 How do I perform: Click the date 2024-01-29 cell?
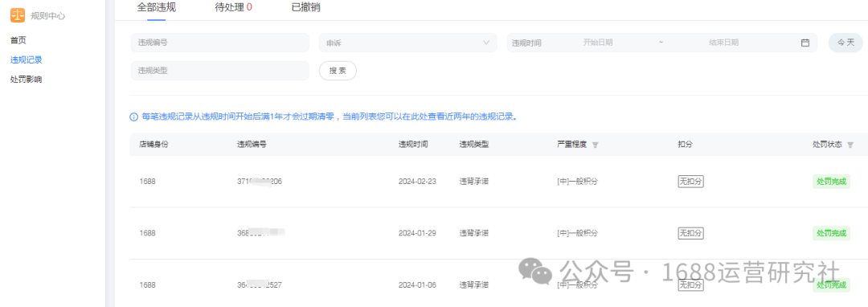click(417, 233)
